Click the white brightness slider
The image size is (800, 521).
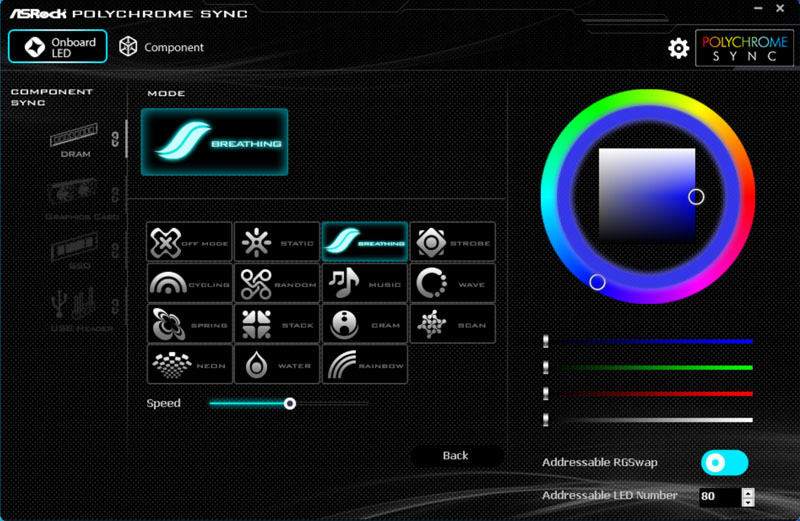(x=649, y=420)
